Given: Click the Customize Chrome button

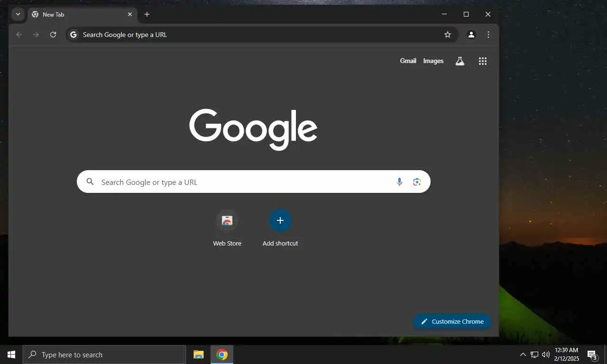Looking at the screenshot, I should point(452,321).
